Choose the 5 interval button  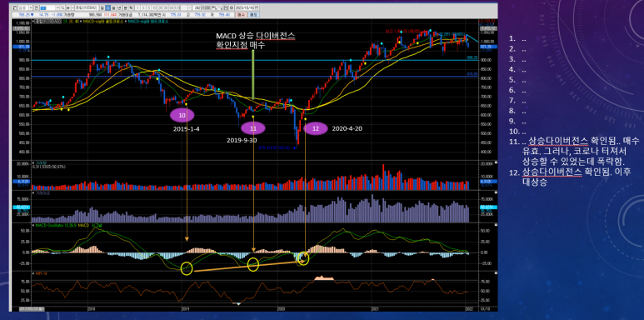(148, 7)
